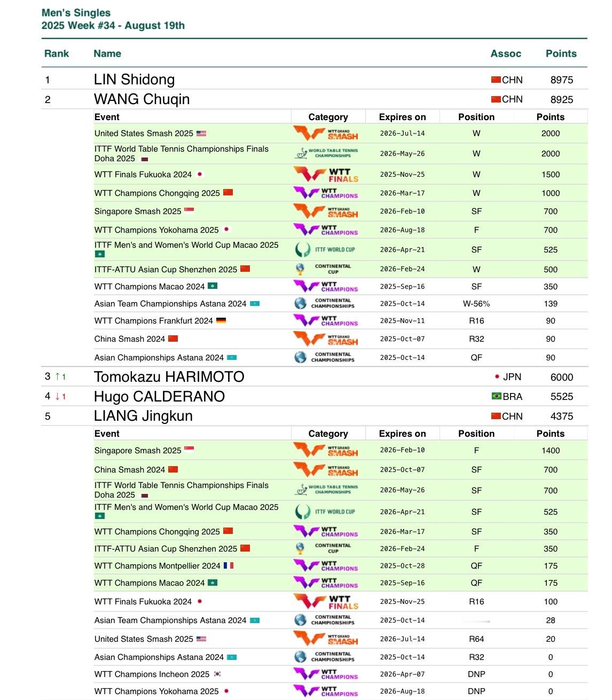The height and width of the screenshot is (700, 612).
Task: Expand Hugo CALDERANO player row
Action: click(314, 396)
